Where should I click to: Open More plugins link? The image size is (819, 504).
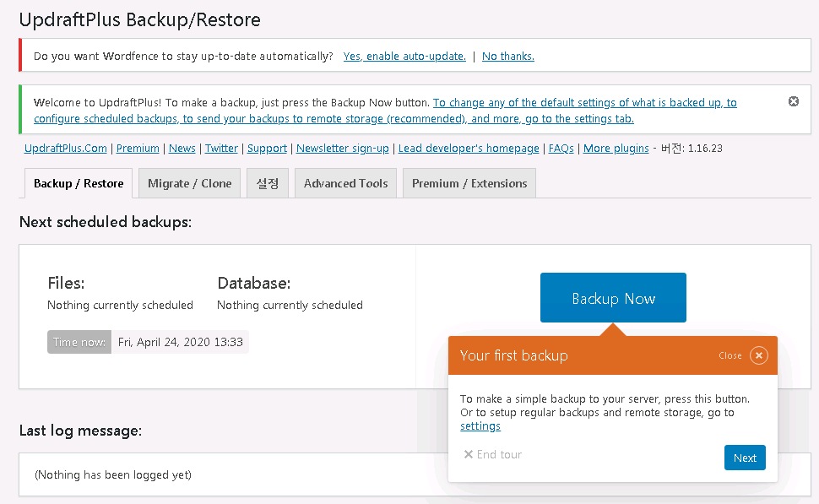(x=616, y=149)
